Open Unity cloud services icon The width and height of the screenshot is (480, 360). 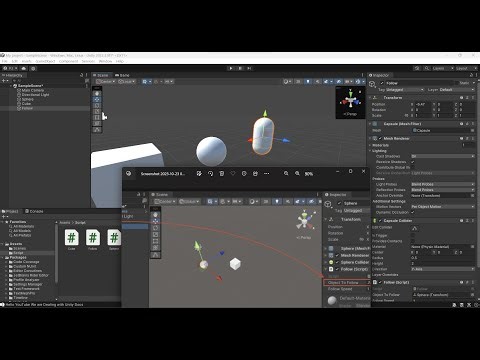pyautogui.click(x=24, y=68)
